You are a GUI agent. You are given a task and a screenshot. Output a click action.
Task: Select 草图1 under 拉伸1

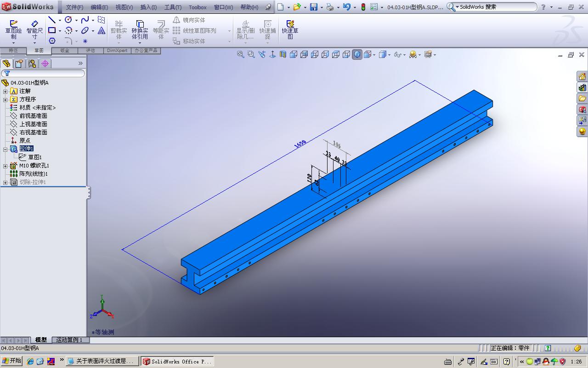35,157
